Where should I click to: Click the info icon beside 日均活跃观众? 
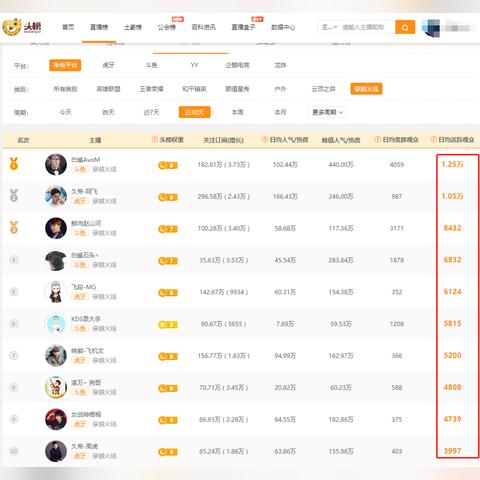coord(434,139)
